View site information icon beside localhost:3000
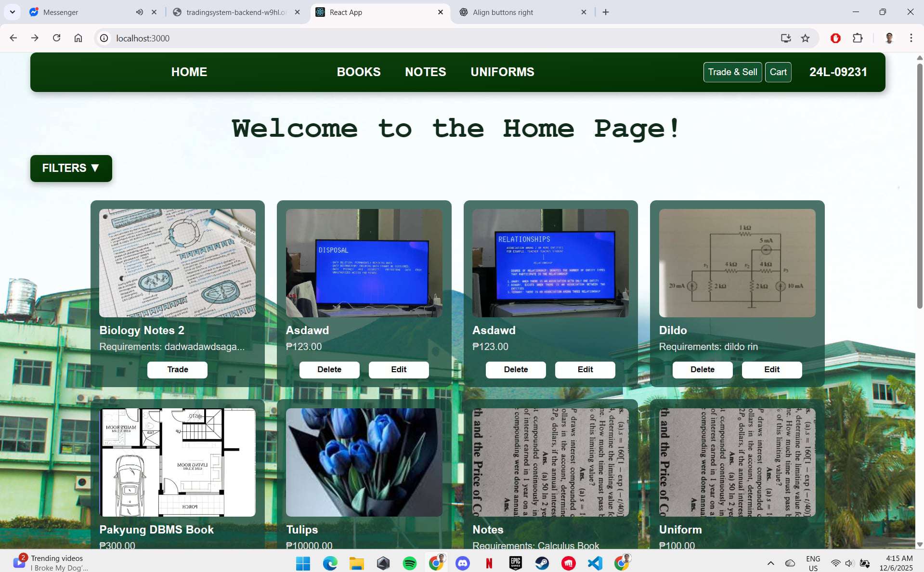 point(104,38)
